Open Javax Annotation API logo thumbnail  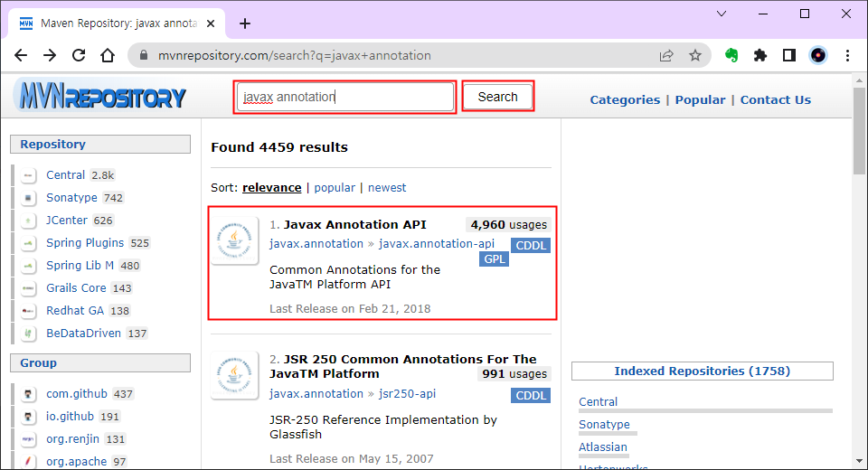(x=235, y=240)
